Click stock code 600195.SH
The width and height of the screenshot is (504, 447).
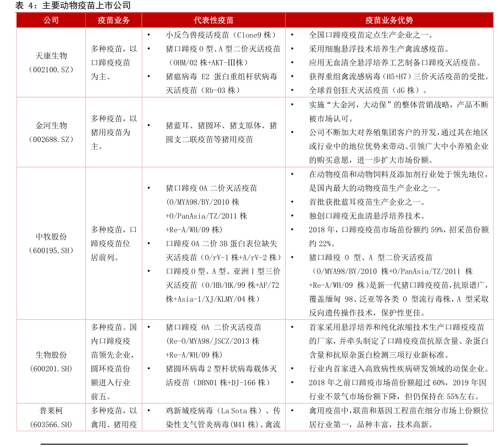[51, 250]
